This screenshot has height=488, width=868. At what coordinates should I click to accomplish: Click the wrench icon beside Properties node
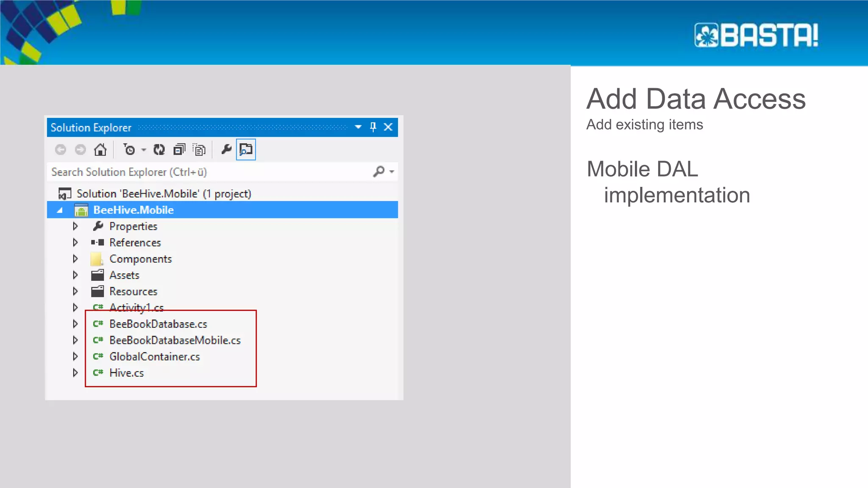[98, 226]
